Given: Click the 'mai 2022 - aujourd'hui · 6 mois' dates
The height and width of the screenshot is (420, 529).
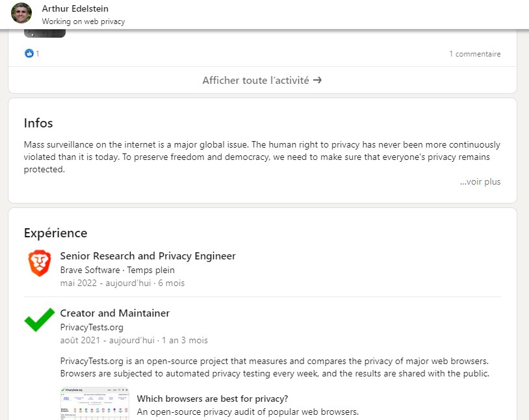Looking at the screenshot, I should tap(122, 283).
